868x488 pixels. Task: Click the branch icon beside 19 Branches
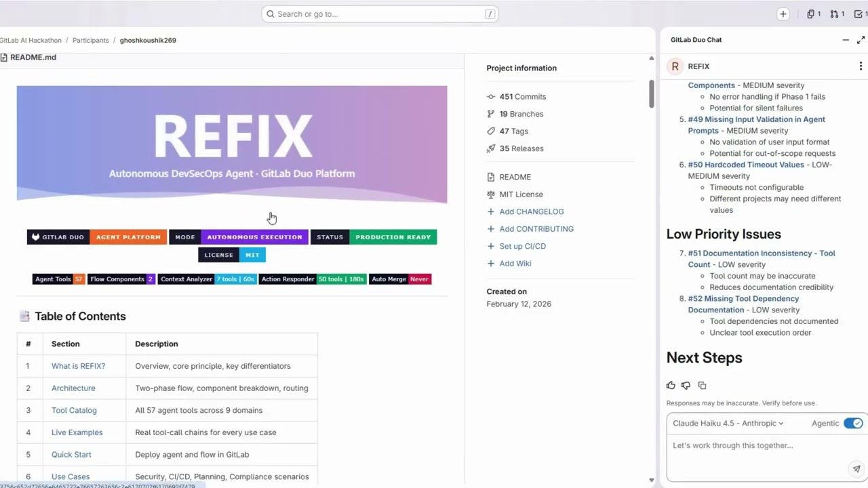(x=491, y=114)
